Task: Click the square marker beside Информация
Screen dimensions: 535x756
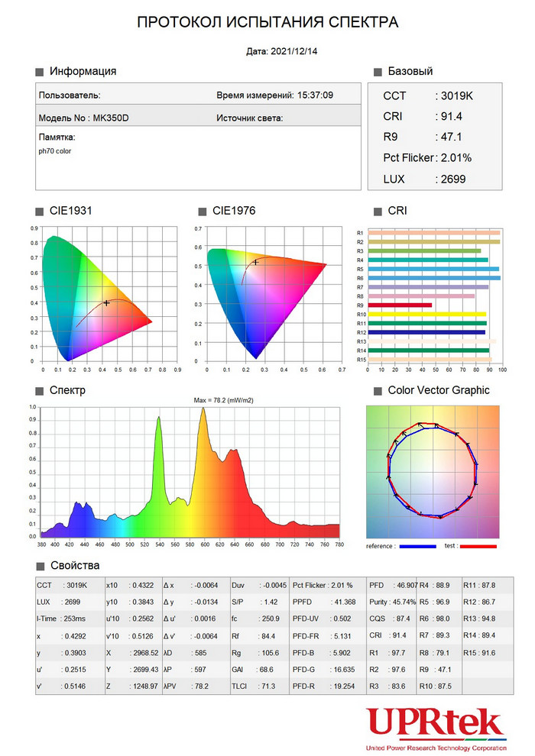Action: pyautogui.click(x=40, y=73)
